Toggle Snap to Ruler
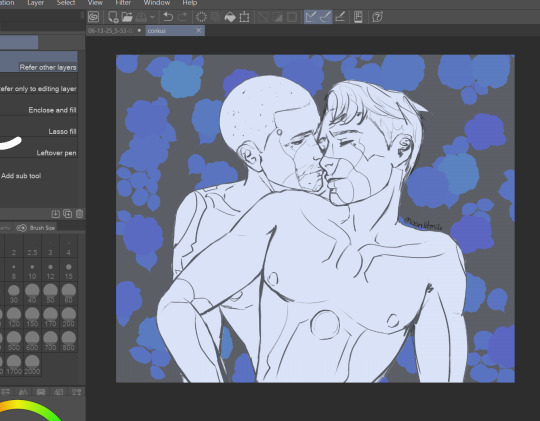The image size is (540, 421). 311,17
